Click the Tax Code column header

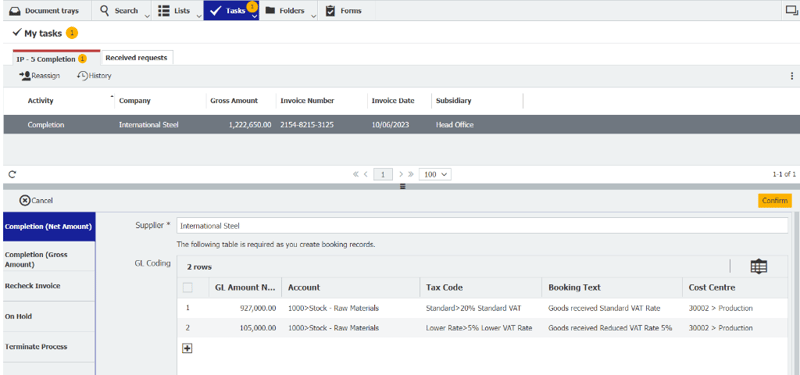tap(481, 287)
